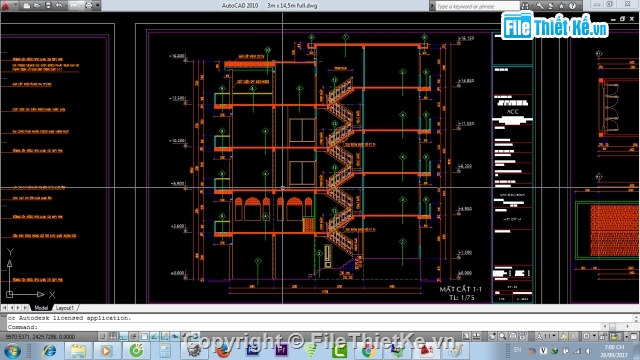Expand dropdown next to application menu
The width and height of the screenshot is (640, 360).
tap(16, 6)
